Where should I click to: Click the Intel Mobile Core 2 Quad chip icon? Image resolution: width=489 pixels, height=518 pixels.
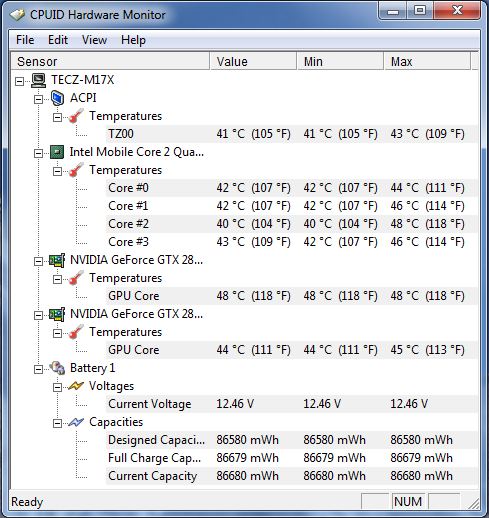click(57, 152)
